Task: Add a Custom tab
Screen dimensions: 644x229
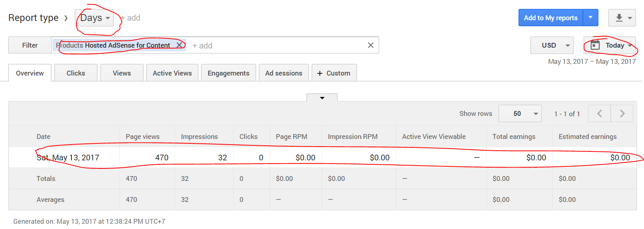Action: 334,73
